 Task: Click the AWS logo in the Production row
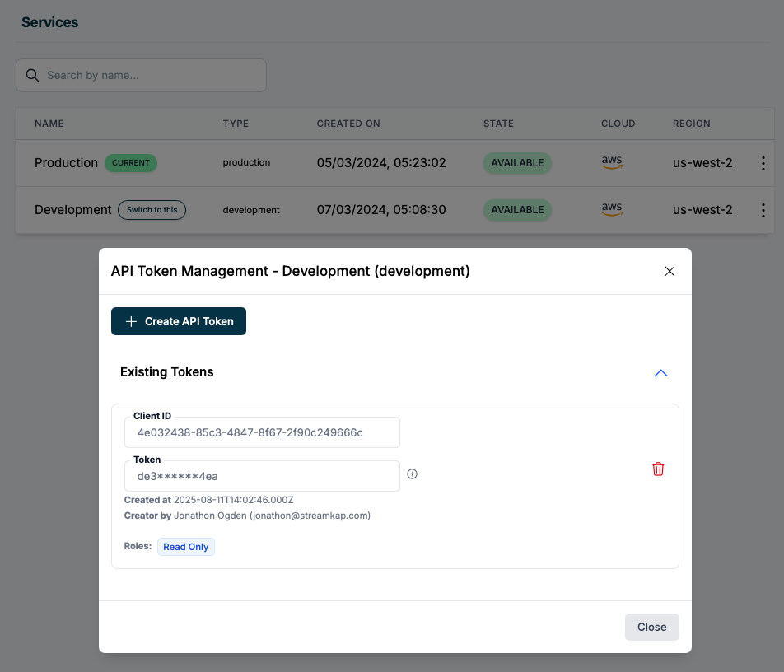click(612, 162)
